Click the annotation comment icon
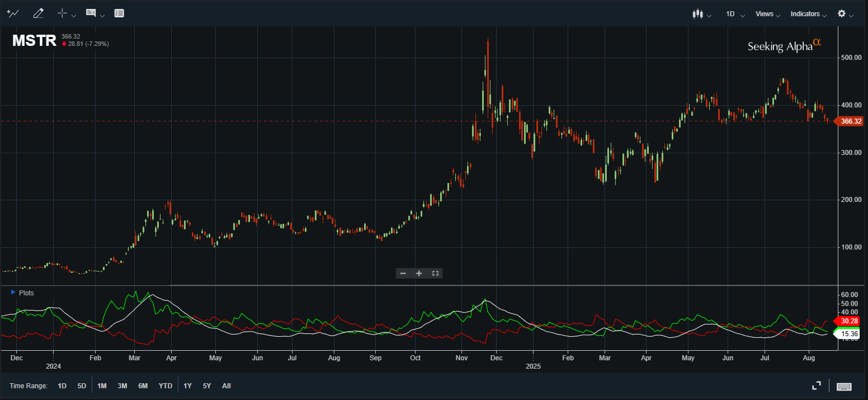Screen dimensions: 868x400 pos(91,13)
